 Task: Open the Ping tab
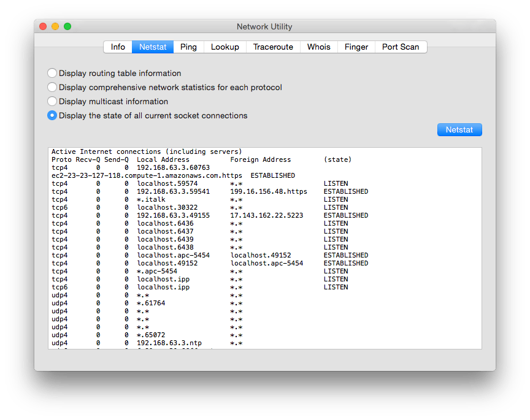coord(188,47)
